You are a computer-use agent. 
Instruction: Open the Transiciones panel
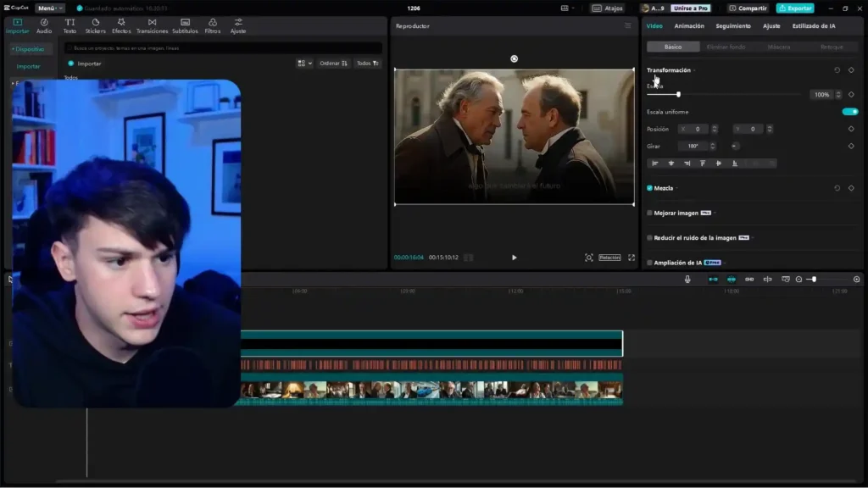click(x=152, y=24)
